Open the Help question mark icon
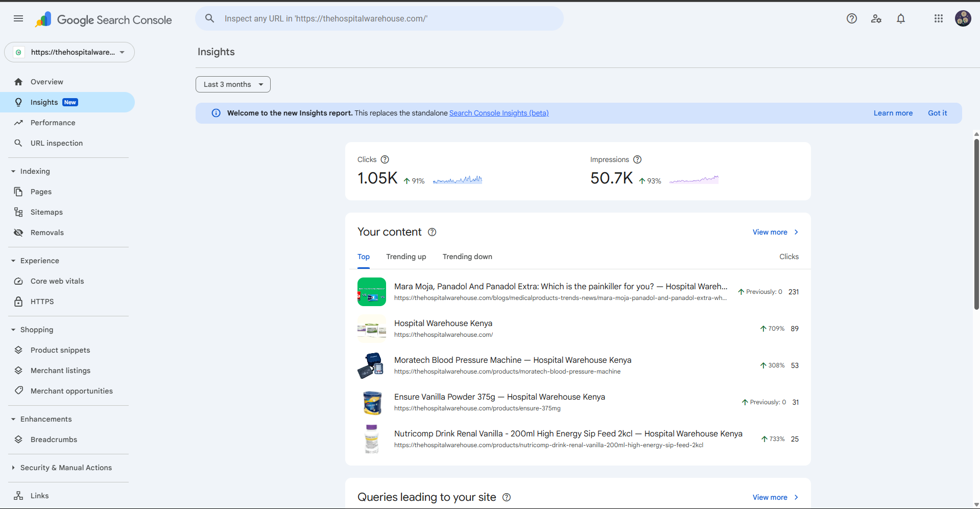Screen dimensions: 980x509 click(851, 19)
